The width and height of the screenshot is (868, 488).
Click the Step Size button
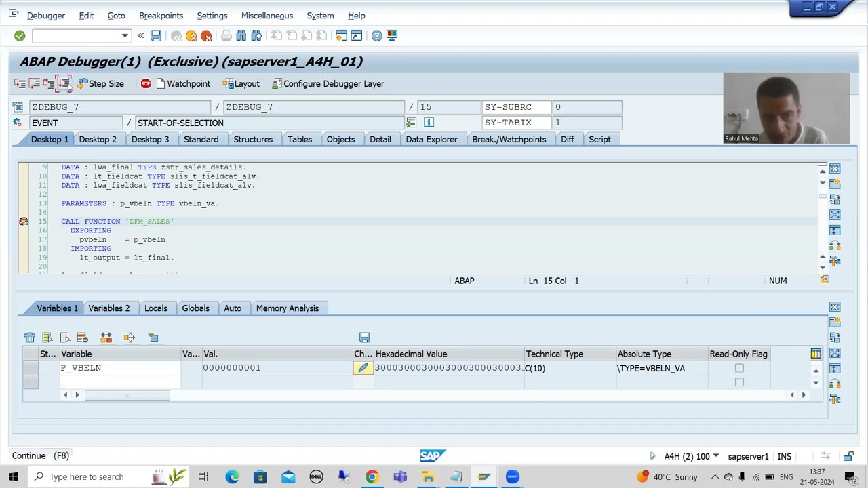(100, 83)
